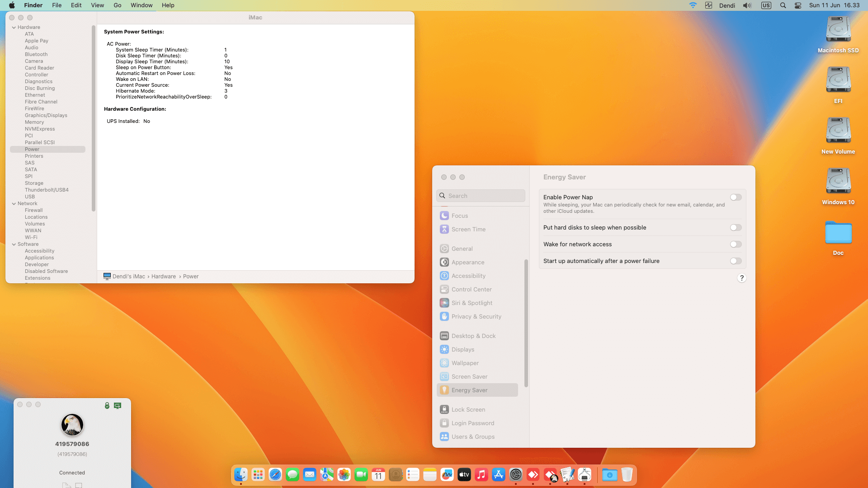Screen dimensions: 868x488
Task: Turn on Wake for network access
Action: [x=736, y=244]
